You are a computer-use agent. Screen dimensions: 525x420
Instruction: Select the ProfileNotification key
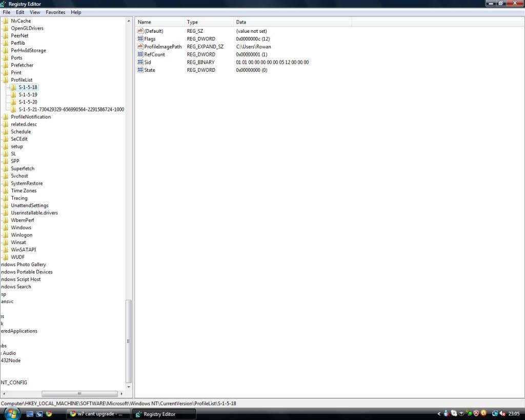pyautogui.click(x=31, y=117)
